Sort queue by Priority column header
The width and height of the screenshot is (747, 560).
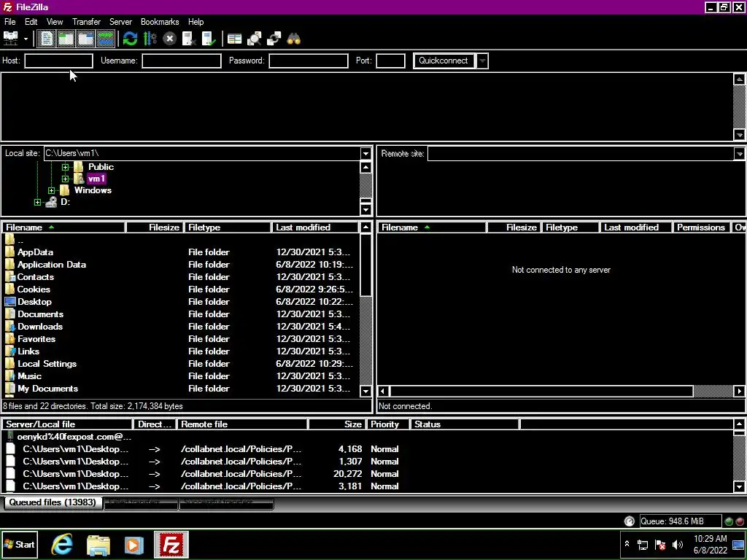point(390,424)
